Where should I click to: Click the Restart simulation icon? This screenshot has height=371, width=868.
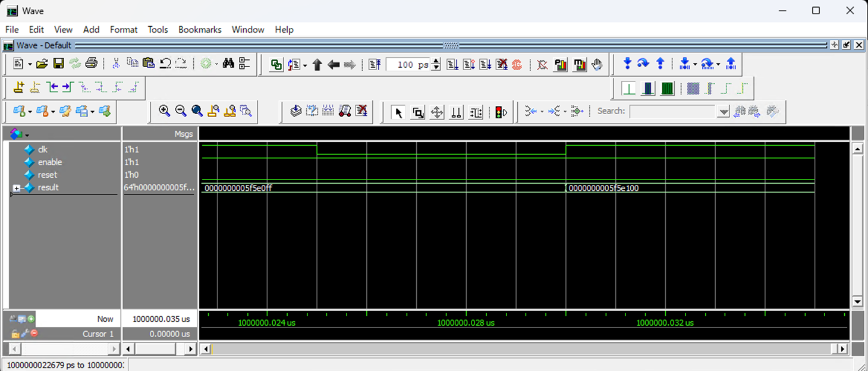tap(374, 64)
